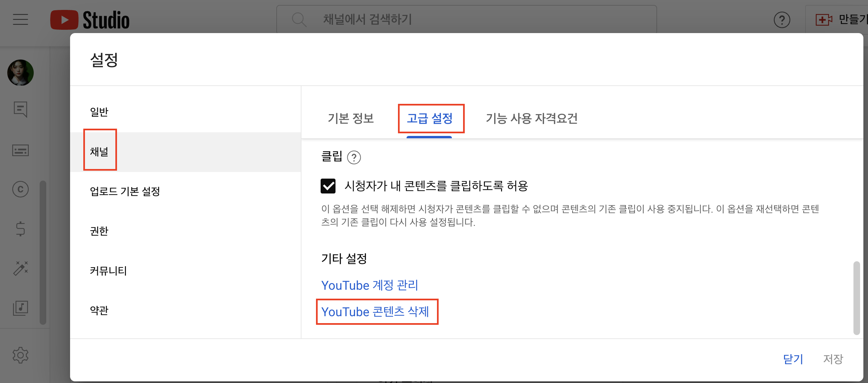This screenshot has width=868, height=383.
Task: Open the audio library sidebar icon
Action: 20,308
